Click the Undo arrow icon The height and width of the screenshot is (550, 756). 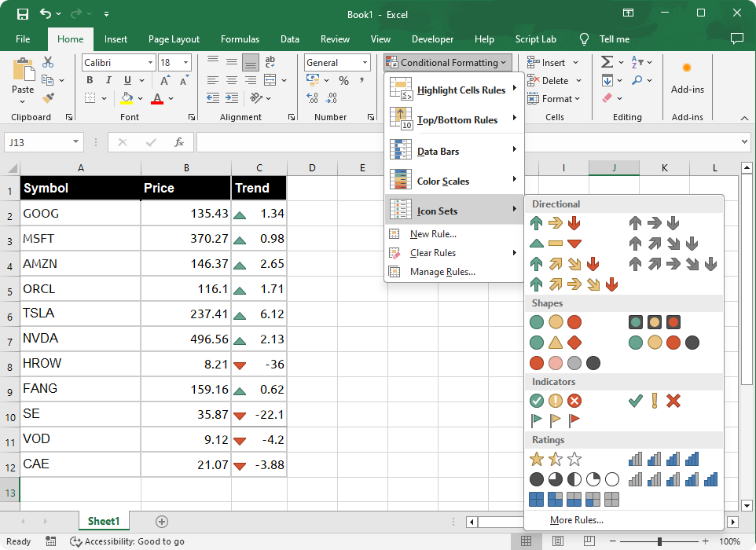point(46,13)
